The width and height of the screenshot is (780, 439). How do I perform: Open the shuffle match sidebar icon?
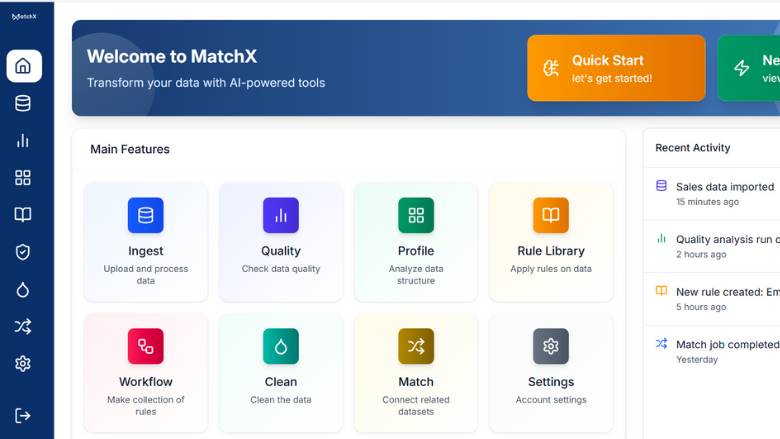coord(23,327)
